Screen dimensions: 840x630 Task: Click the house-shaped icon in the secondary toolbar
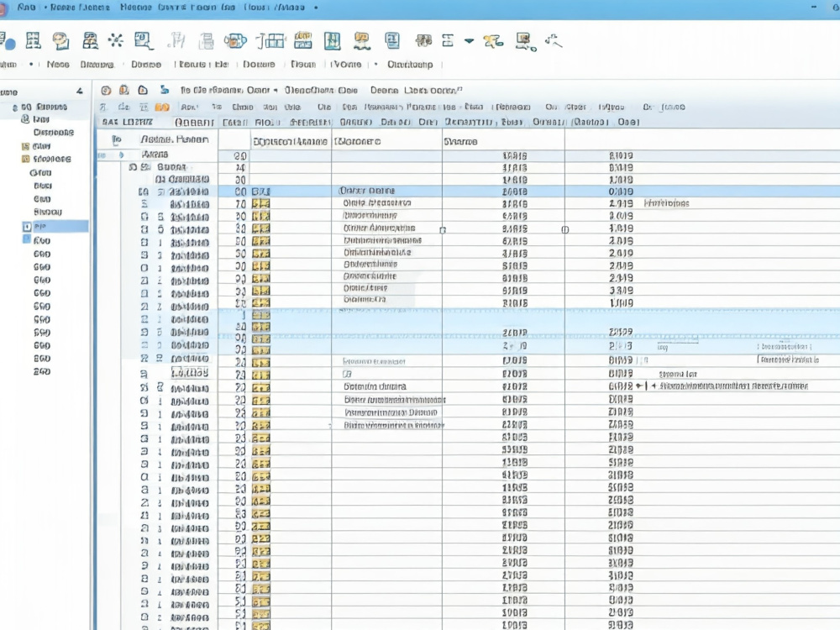coord(143,90)
